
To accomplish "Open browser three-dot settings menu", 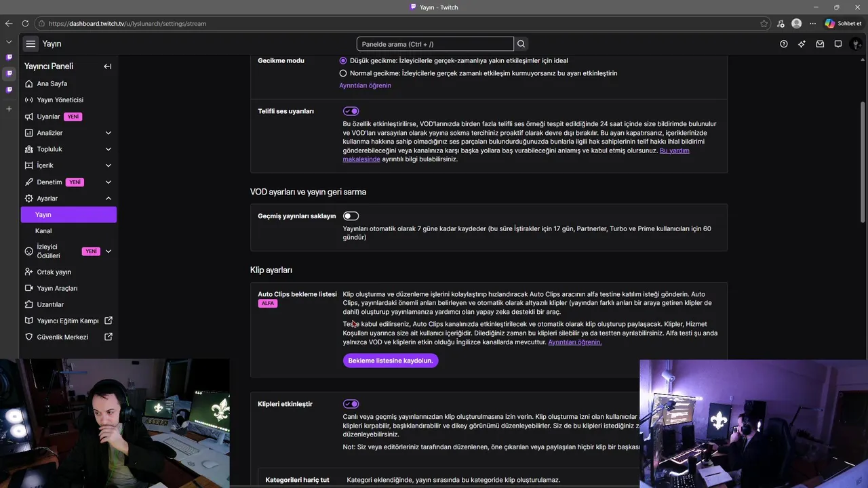I will point(812,23).
